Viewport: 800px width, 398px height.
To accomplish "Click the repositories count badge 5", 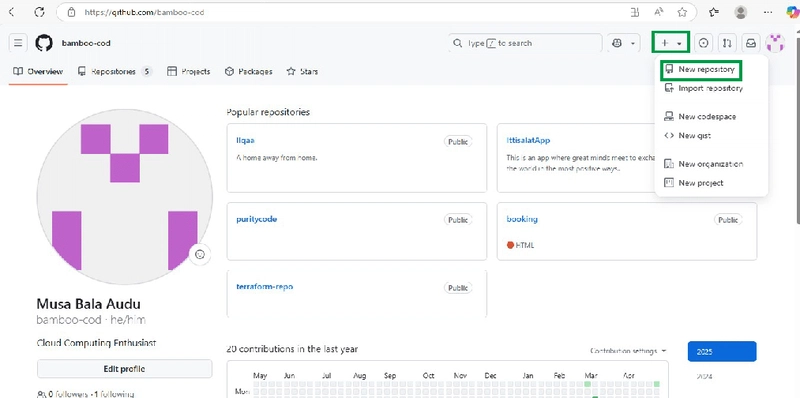I will click(x=146, y=71).
